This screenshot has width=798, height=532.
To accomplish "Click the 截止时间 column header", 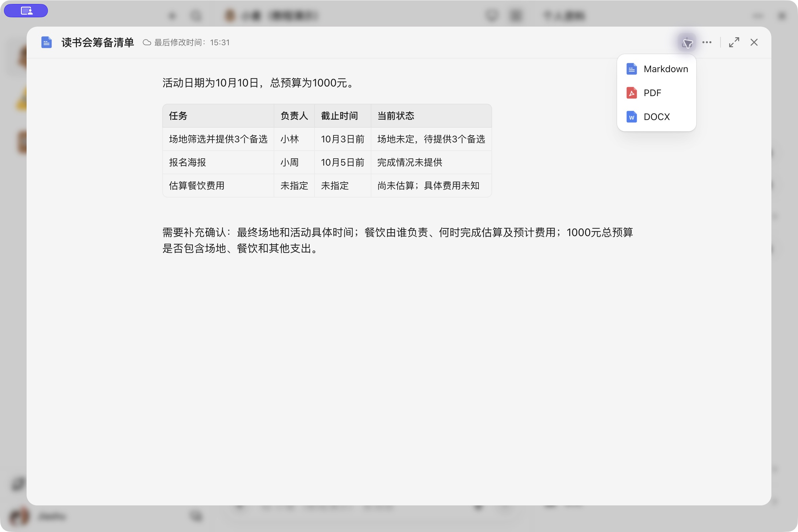I will point(343,116).
